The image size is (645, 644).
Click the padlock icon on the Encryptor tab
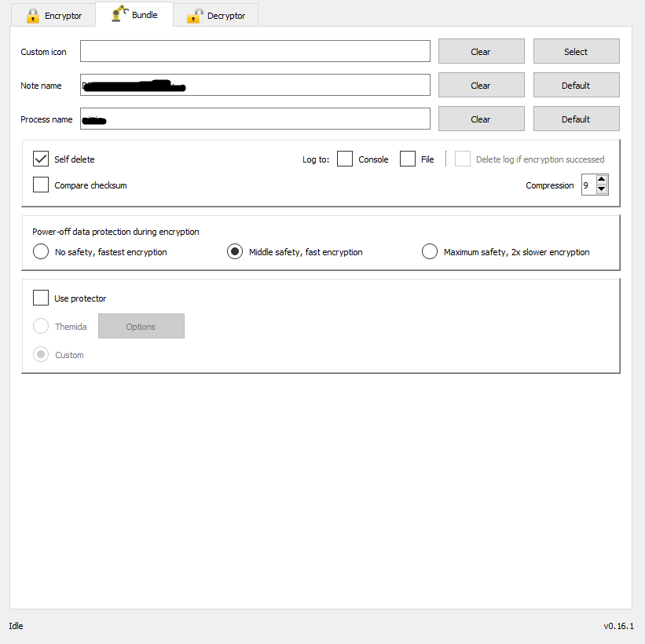point(33,16)
